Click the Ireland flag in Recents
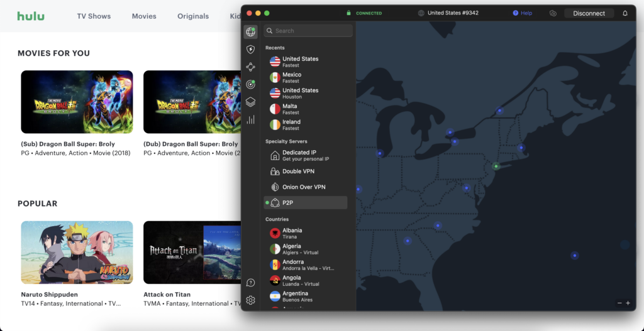 point(275,125)
